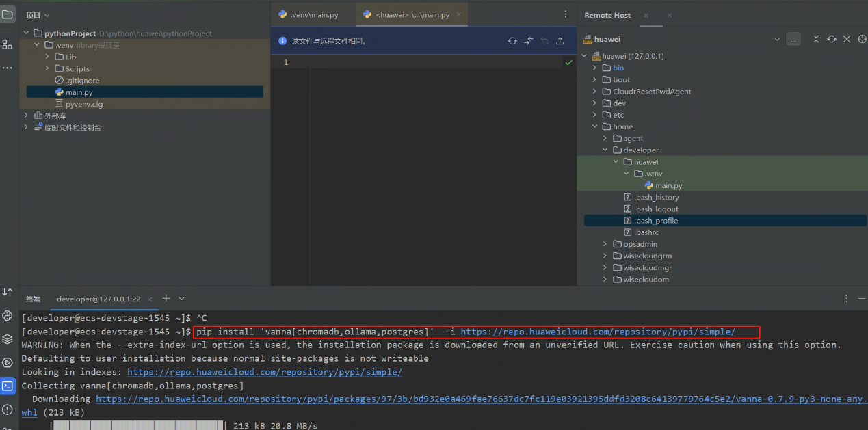Open the vanna wheel download link
This screenshot has height=430, width=868.
(482, 399)
